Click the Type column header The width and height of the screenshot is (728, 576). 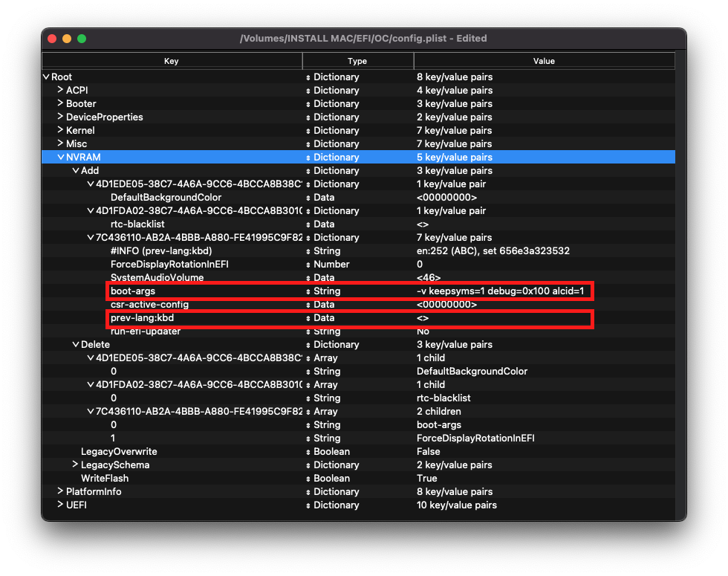click(357, 61)
